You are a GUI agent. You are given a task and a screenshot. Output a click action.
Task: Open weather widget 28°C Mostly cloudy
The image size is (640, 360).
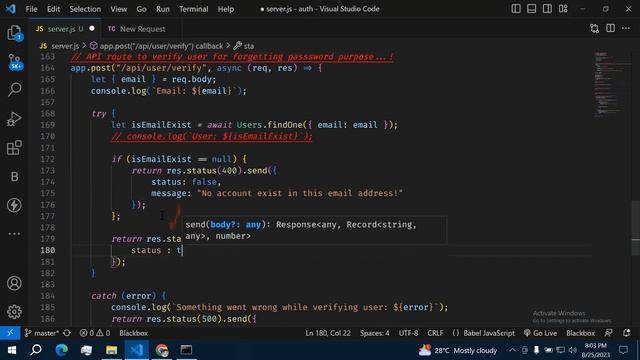pos(458,350)
